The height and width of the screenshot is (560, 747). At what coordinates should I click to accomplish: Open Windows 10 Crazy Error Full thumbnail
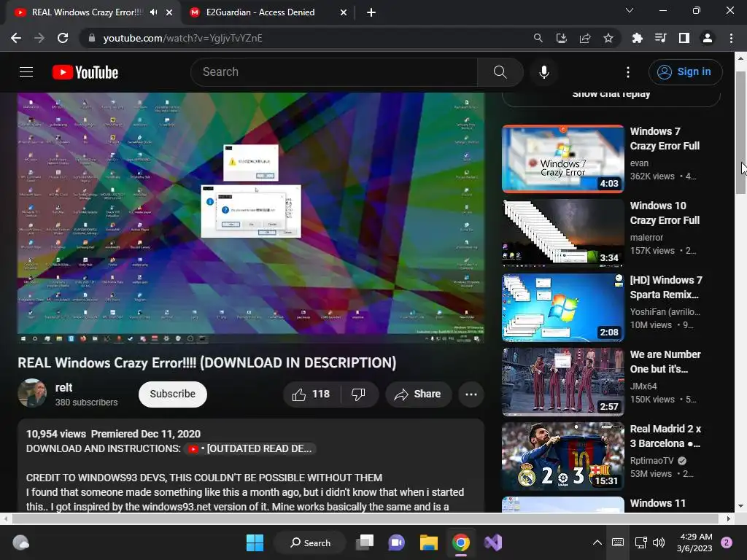tap(562, 233)
